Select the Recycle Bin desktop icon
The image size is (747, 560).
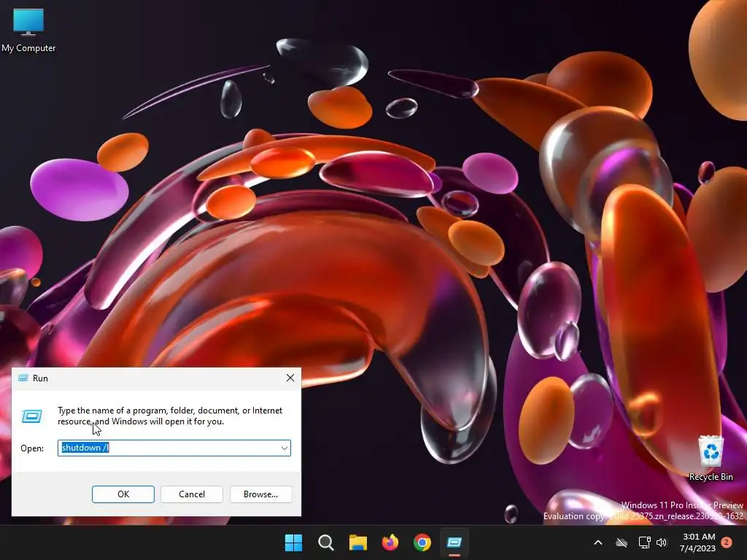tap(711, 458)
